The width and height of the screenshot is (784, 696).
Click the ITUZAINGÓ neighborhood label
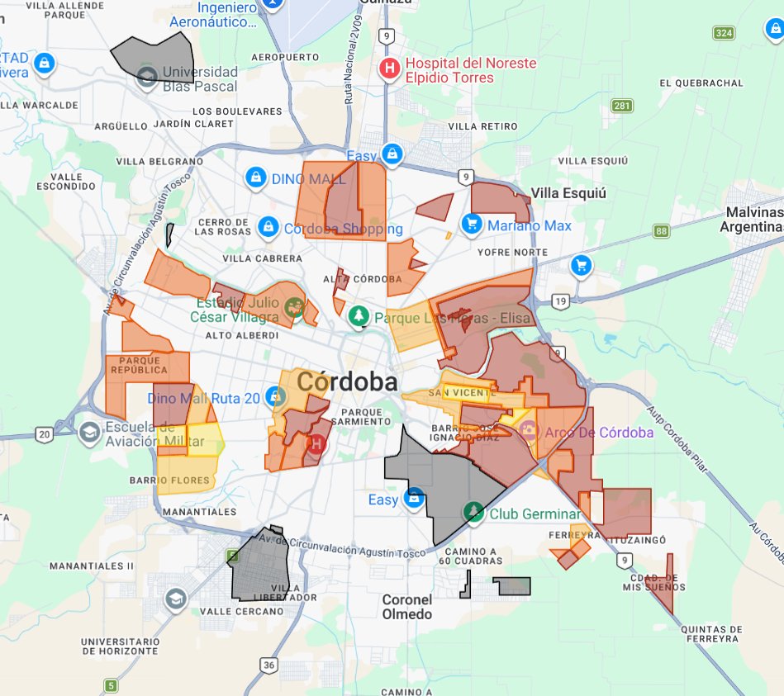tap(635, 540)
